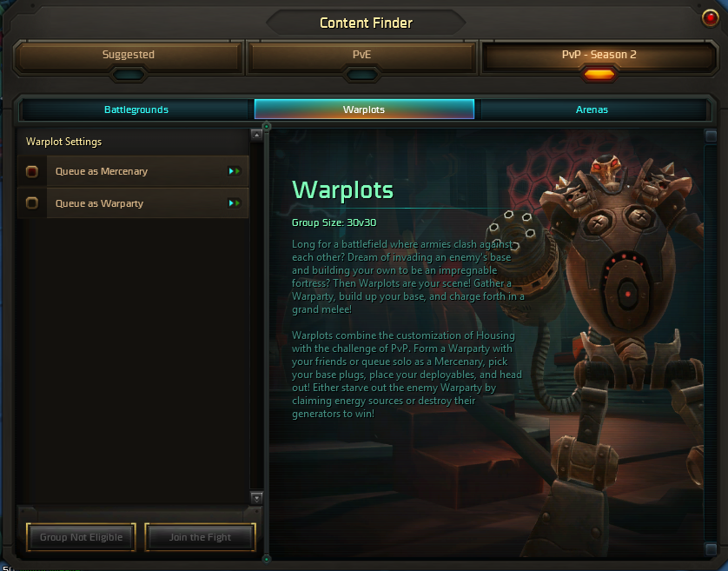This screenshot has height=571, width=728.
Task: Click the up arrow on settings list scrollbar
Action: 256,135
